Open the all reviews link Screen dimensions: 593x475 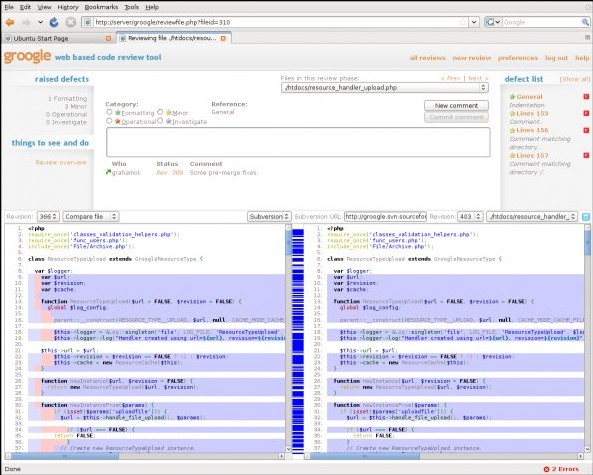click(x=427, y=58)
